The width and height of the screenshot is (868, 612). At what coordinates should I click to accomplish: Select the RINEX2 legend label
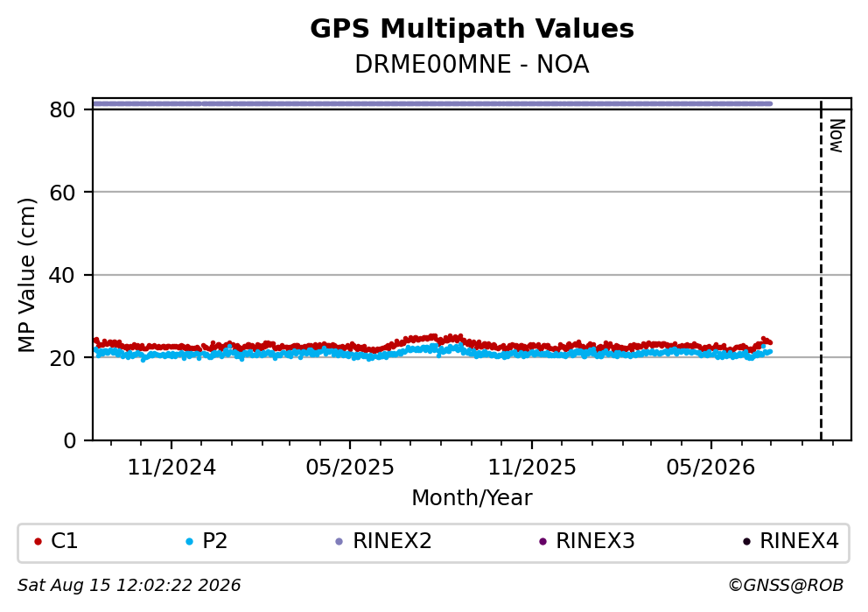click(392, 541)
